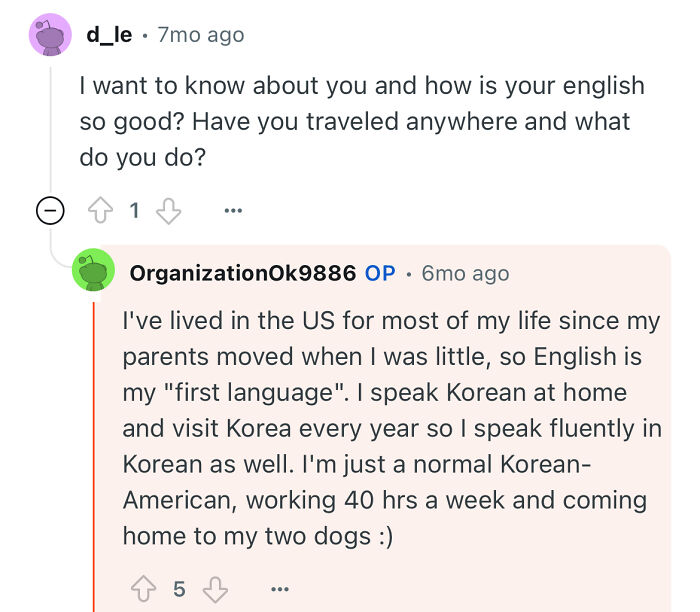Open more options on d_le's comment

click(233, 210)
